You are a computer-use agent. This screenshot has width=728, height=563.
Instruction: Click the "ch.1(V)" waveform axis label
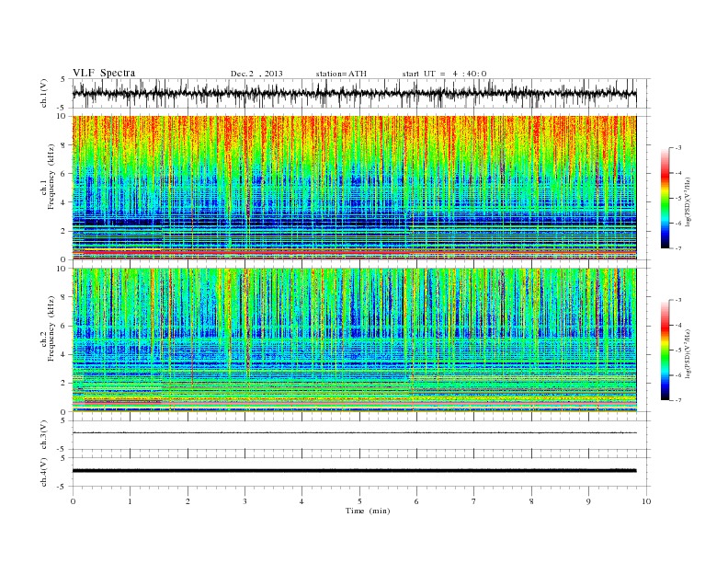coord(44,93)
